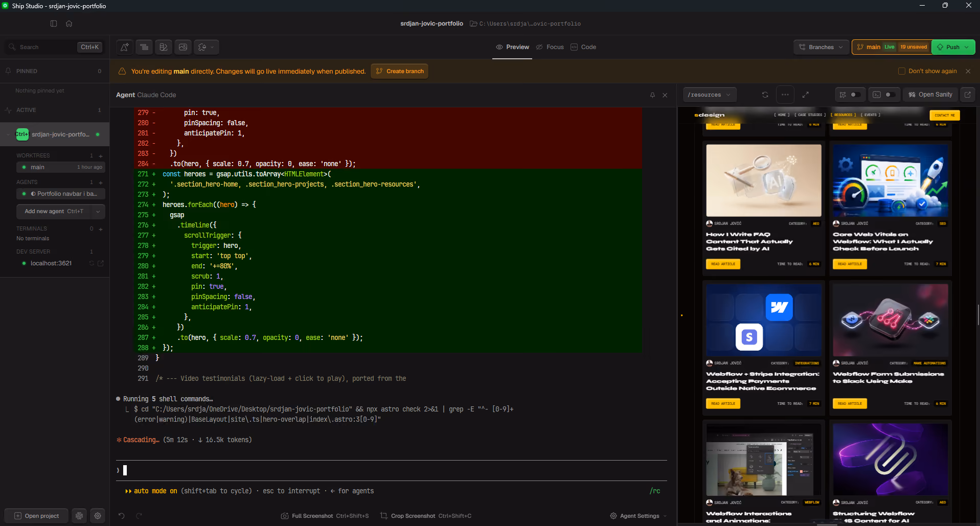Open the Add new agent dropdown arrow
This screenshot has height=526, width=980.
coord(98,211)
